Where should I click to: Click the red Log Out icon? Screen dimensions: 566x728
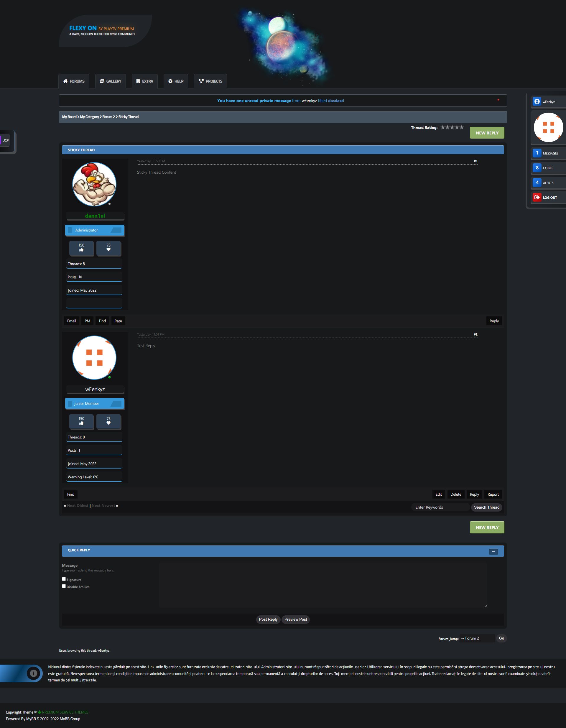click(x=537, y=197)
